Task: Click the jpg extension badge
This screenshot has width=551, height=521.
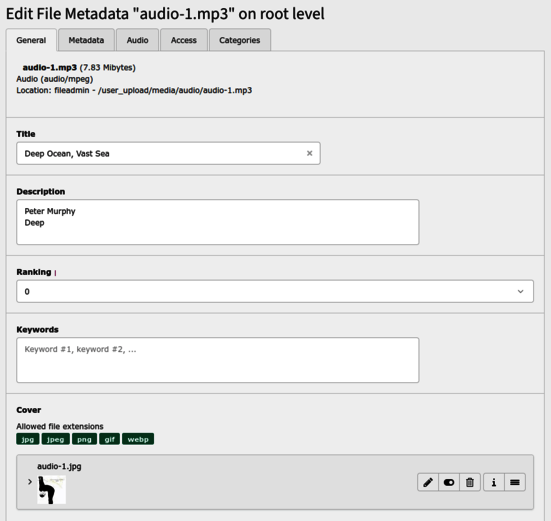Action: pos(28,439)
